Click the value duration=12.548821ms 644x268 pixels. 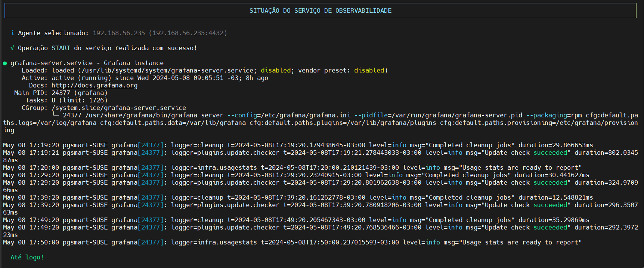[556, 197]
